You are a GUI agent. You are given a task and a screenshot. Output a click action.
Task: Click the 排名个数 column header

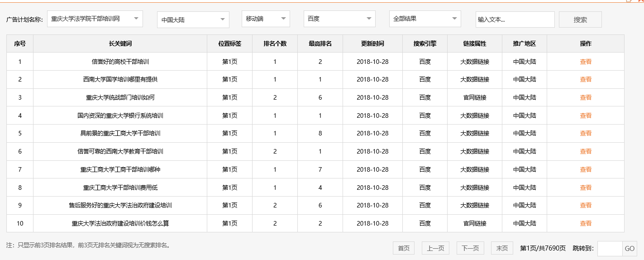[x=275, y=43]
